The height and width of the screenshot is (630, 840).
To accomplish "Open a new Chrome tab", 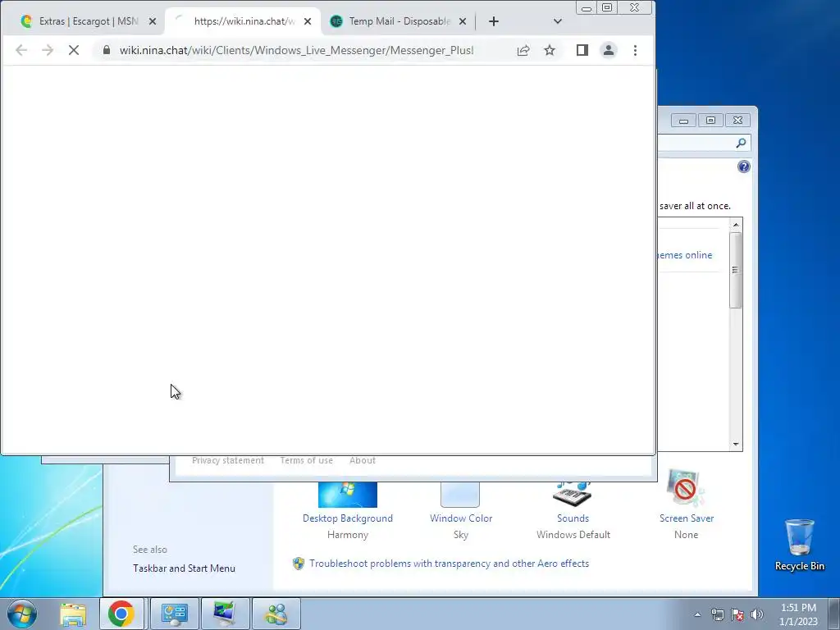I will [x=494, y=21].
